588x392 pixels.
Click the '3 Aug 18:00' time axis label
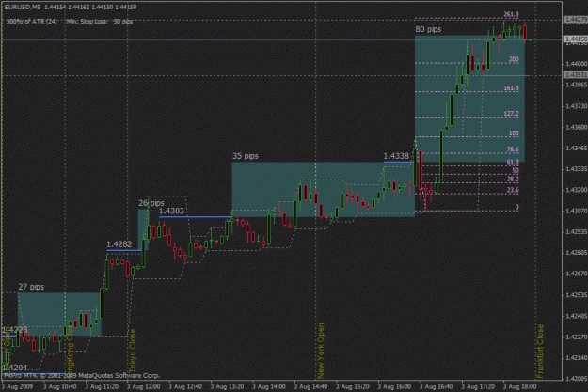520,386
